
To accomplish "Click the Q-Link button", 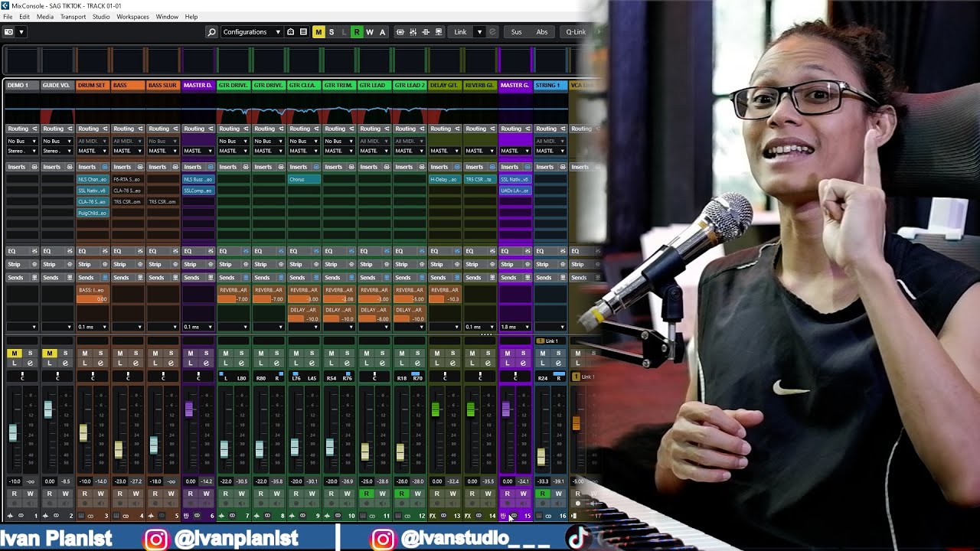I will (x=575, y=32).
